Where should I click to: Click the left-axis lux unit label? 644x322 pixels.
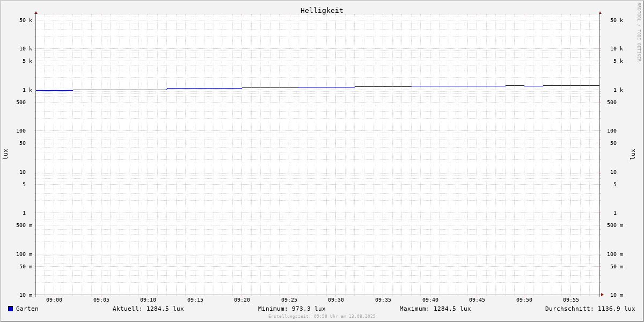coord(5,154)
